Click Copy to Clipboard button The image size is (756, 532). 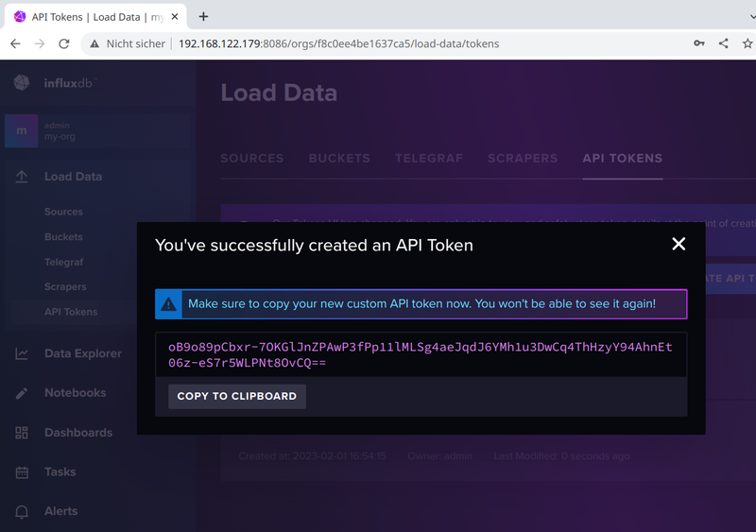coord(237,396)
